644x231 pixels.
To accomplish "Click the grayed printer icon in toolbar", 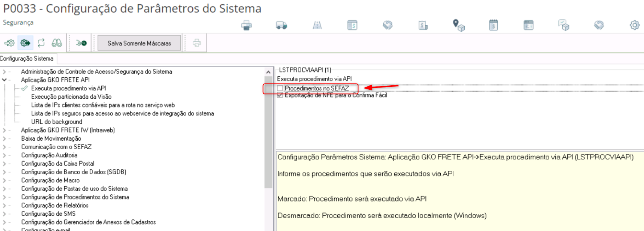I will pyautogui.click(x=197, y=43).
